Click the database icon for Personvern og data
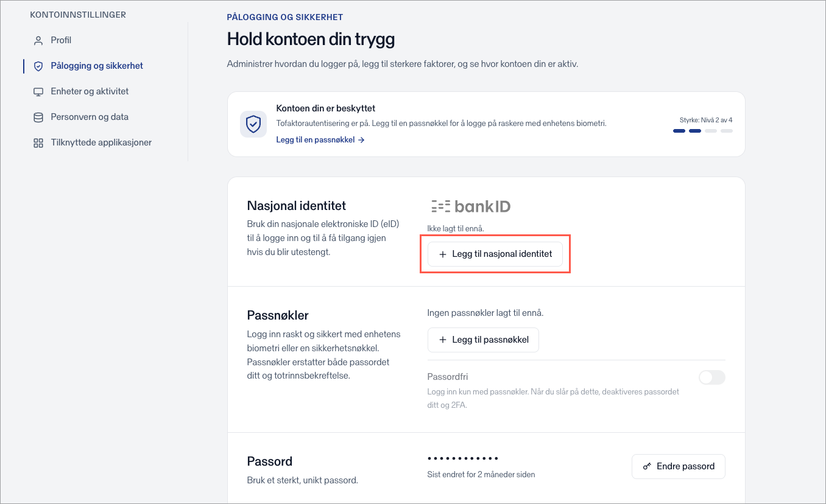 tap(38, 117)
